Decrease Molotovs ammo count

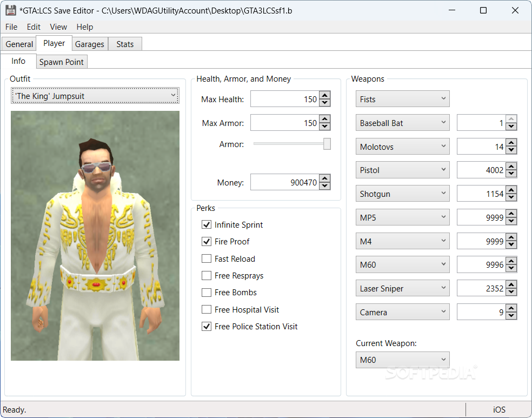511,150
